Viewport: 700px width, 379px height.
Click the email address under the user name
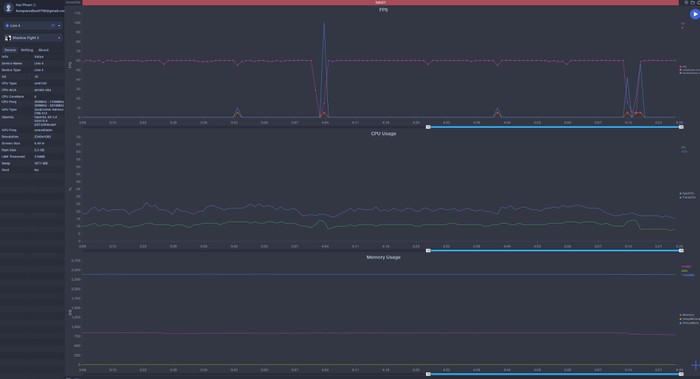point(40,11)
